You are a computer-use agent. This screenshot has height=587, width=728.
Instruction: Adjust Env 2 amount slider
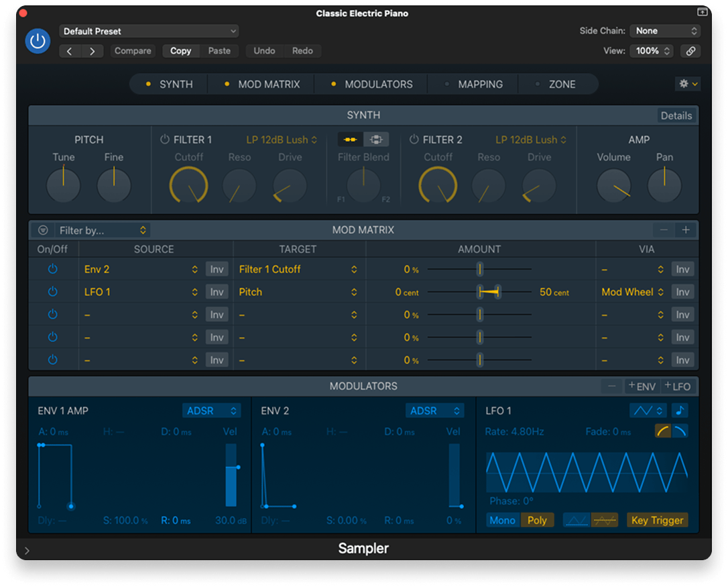[x=479, y=269]
